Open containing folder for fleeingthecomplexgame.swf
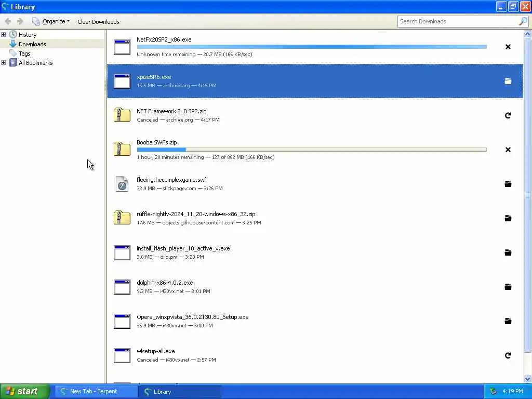This screenshot has width=532, height=399. (508, 184)
